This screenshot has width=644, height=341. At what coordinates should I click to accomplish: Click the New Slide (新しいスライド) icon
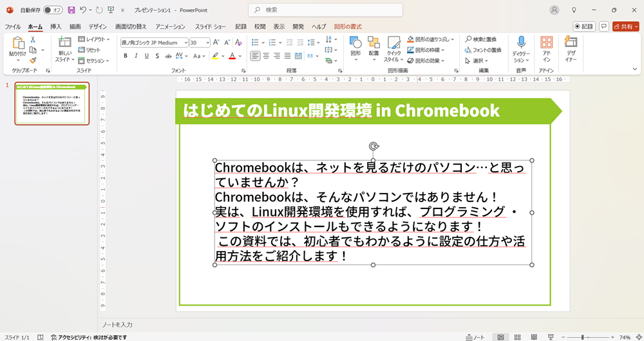(x=64, y=42)
